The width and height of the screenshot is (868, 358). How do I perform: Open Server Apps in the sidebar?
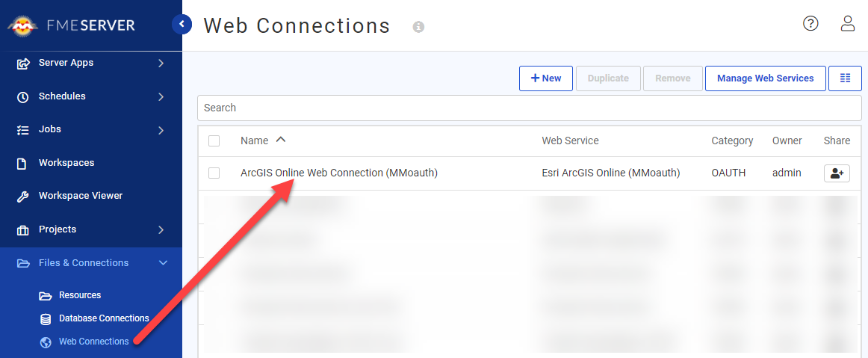click(66, 63)
